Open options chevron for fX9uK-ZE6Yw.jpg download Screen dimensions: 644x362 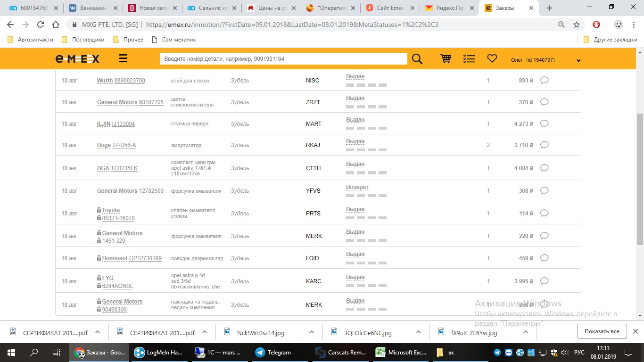point(526,332)
